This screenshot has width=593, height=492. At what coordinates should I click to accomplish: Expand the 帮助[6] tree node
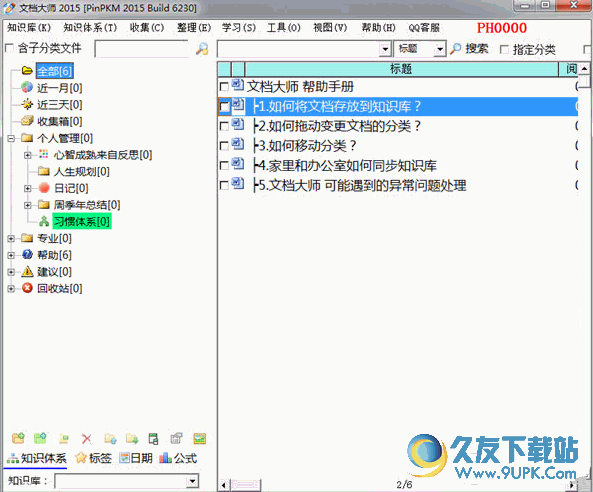[x=11, y=255]
